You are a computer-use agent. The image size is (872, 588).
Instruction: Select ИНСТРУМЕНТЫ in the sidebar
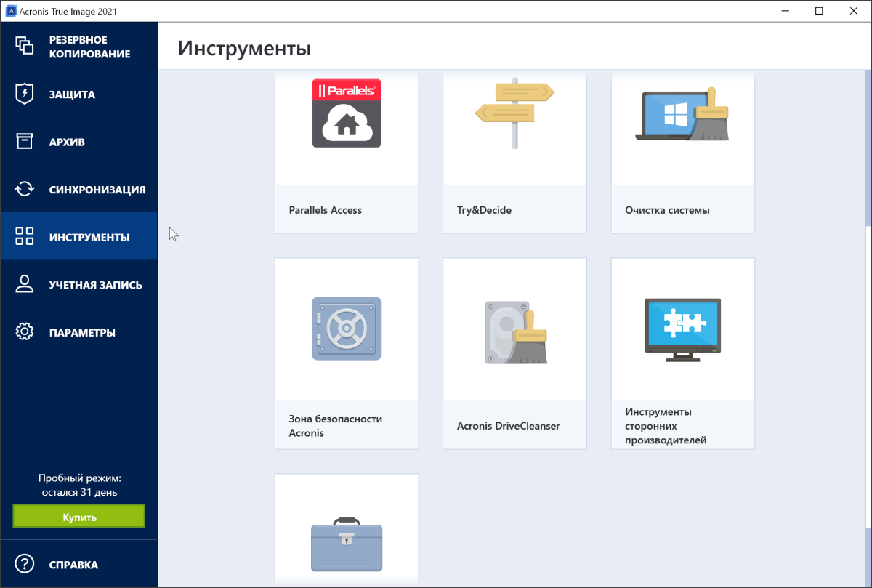[78, 237]
